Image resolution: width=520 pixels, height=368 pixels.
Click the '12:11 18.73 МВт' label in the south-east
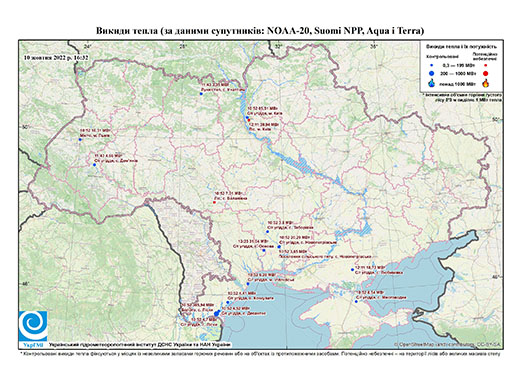(369, 268)
